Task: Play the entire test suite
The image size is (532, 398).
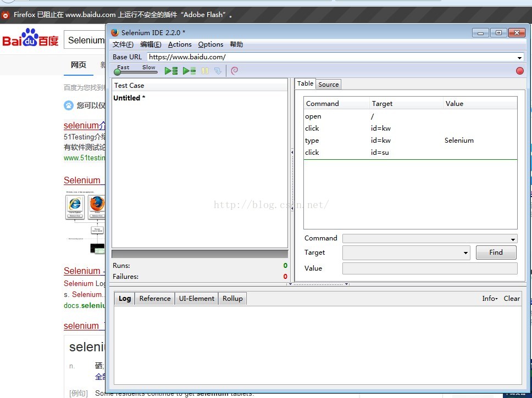Action: [x=171, y=71]
